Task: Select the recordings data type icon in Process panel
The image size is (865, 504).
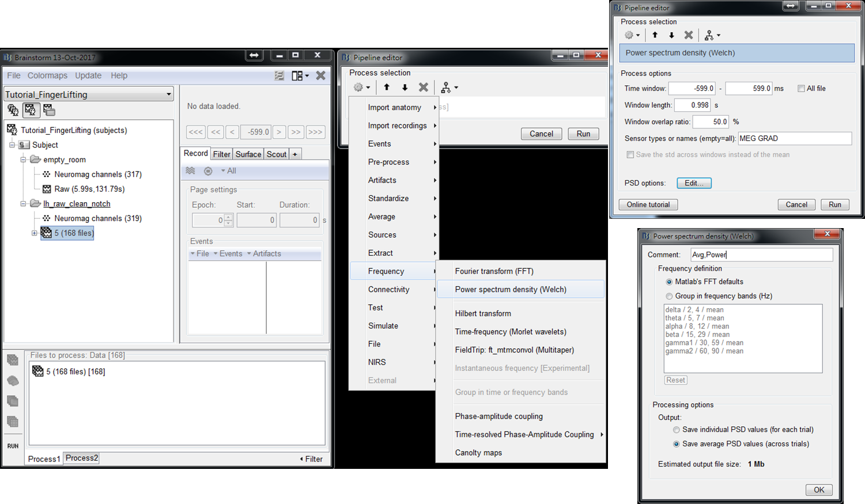Action: [x=13, y=360]
